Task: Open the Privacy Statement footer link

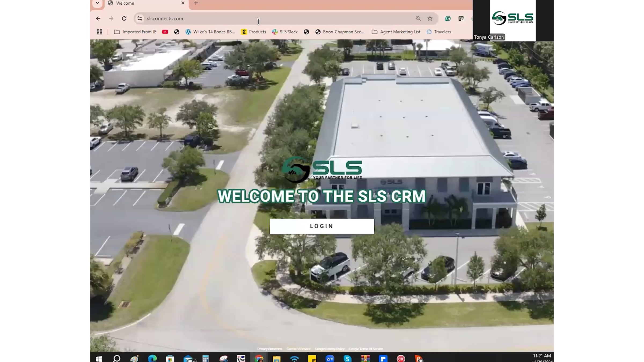Action: (x=270, y=349)
